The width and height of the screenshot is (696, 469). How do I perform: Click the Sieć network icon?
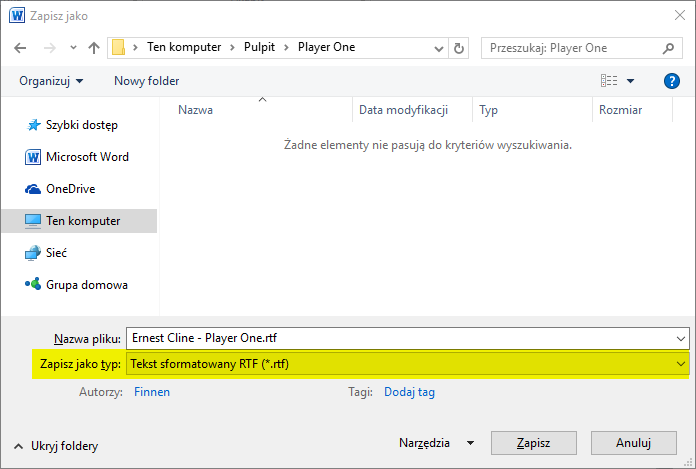click(x=33, y=253)
